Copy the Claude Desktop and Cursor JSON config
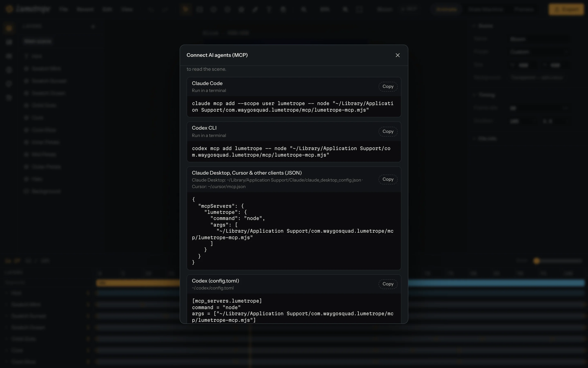The height and width of the screenshot is (368, 588). (x=388, y=179)
